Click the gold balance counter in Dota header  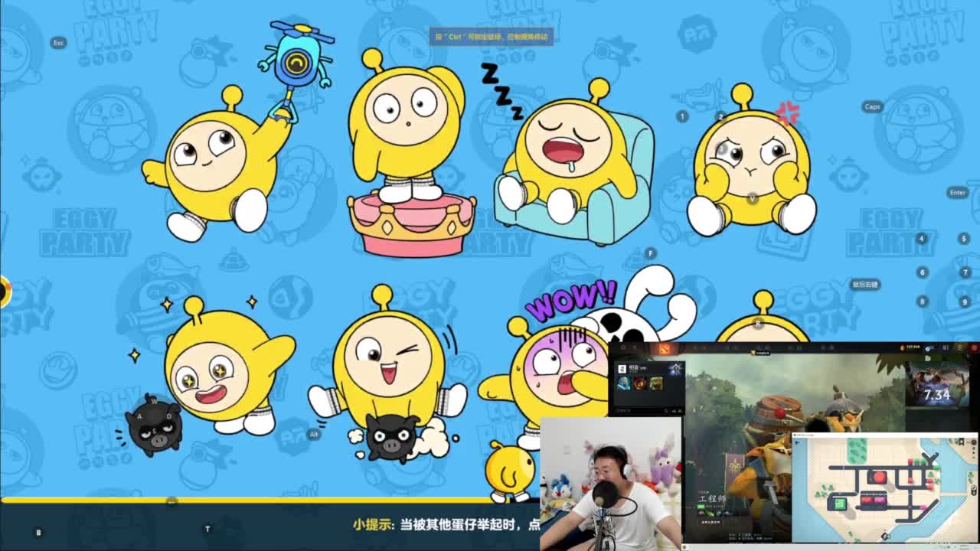click(x=909, y=347)
